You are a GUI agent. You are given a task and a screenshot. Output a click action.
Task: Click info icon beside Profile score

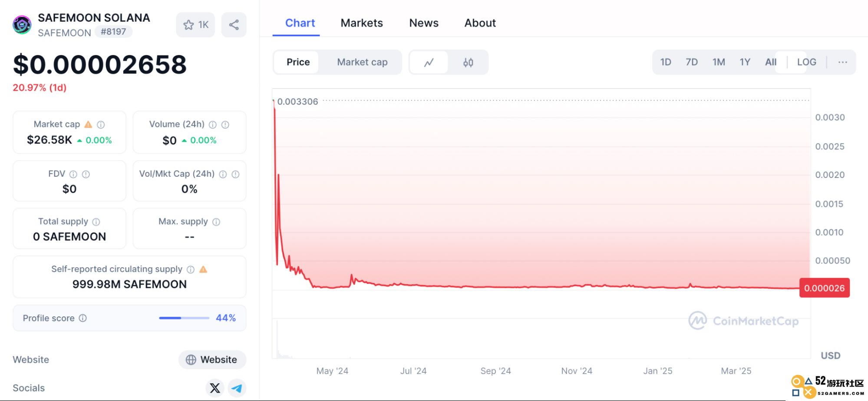[83, 318]
